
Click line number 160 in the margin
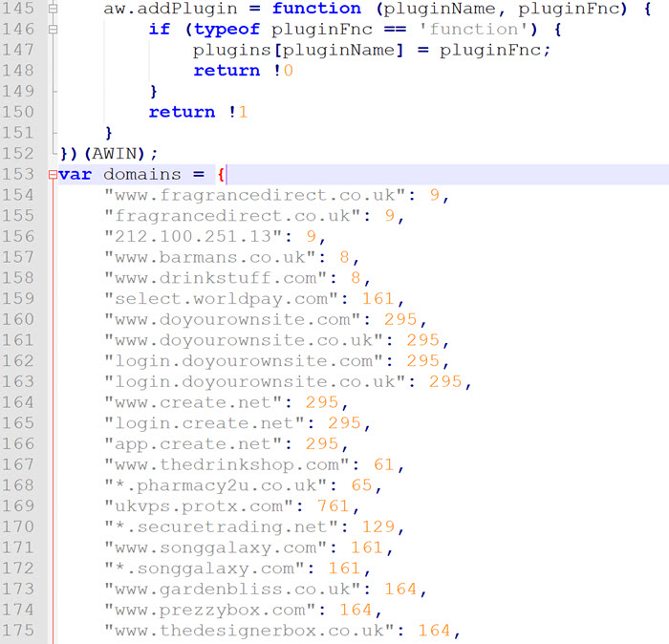coord(18,319)
